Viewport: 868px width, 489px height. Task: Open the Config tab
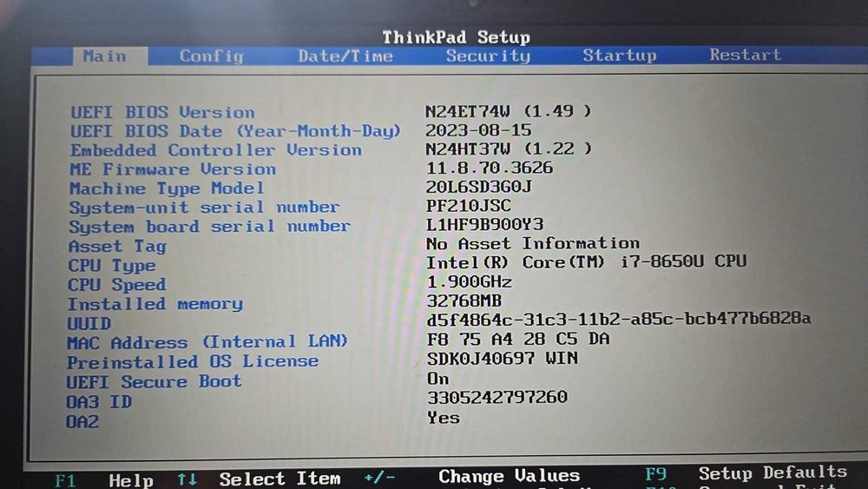click(212, 56)
